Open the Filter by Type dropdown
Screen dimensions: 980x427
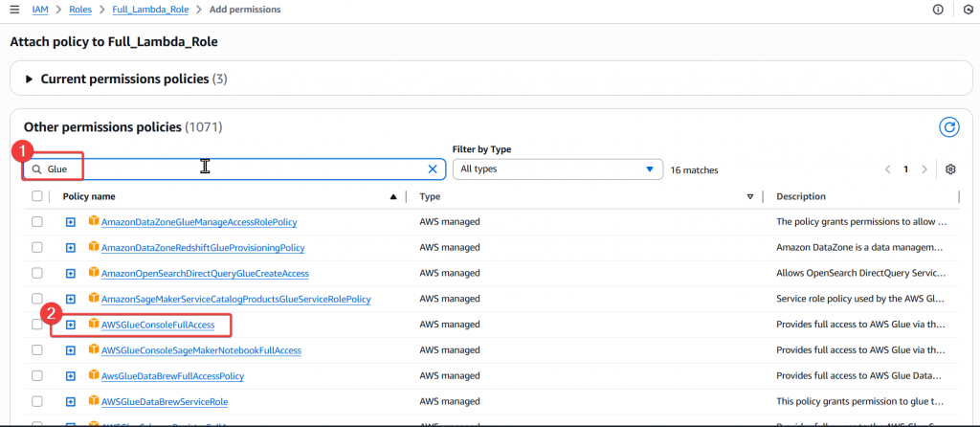pyautogui.click(x=558, y=169)
